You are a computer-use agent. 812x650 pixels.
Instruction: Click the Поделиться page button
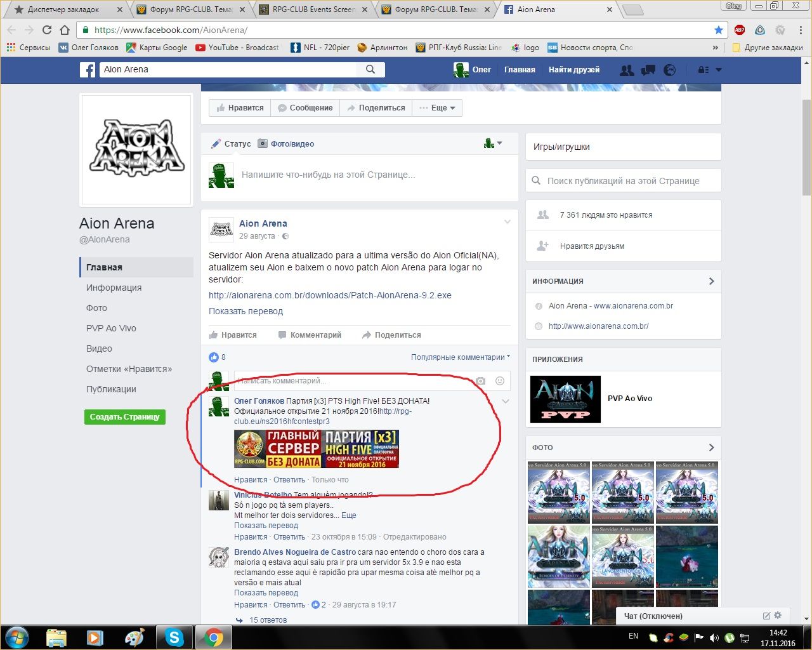pyautogui.click(x=376, y=108)
